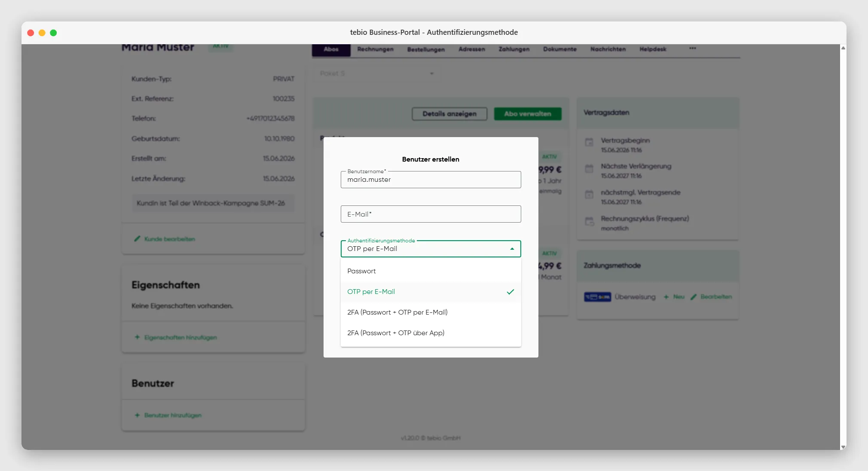The height and width of the screenshot is (471, 868).
Task: Go to the Adressen tab
Action: [471, 49]
